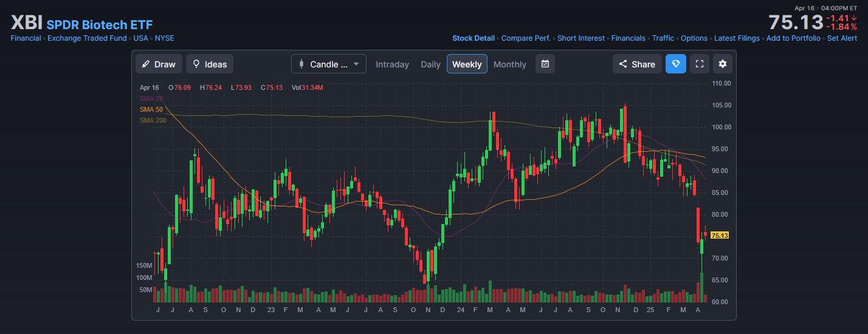868x334 pixels.
Task: Switch to the Intraday timeframe
Action: coord(392,64)
